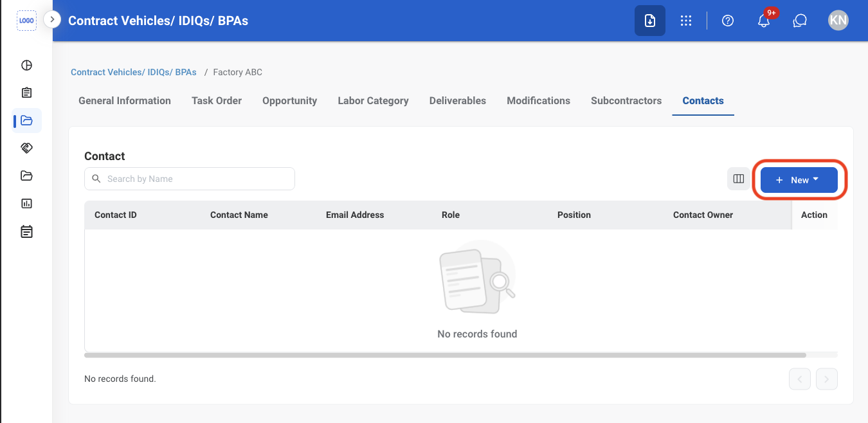Click the table's horizontal scrollbar
Screen dimensions: 868x423
pos(445,355)
